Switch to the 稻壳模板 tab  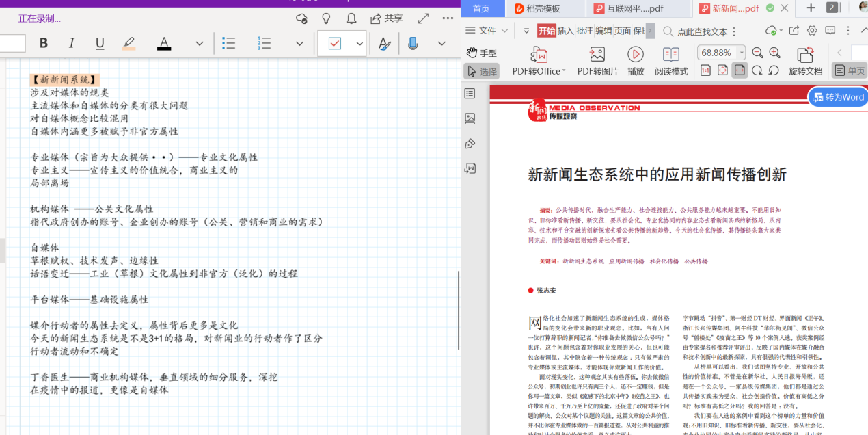click(x=543, y=8)
